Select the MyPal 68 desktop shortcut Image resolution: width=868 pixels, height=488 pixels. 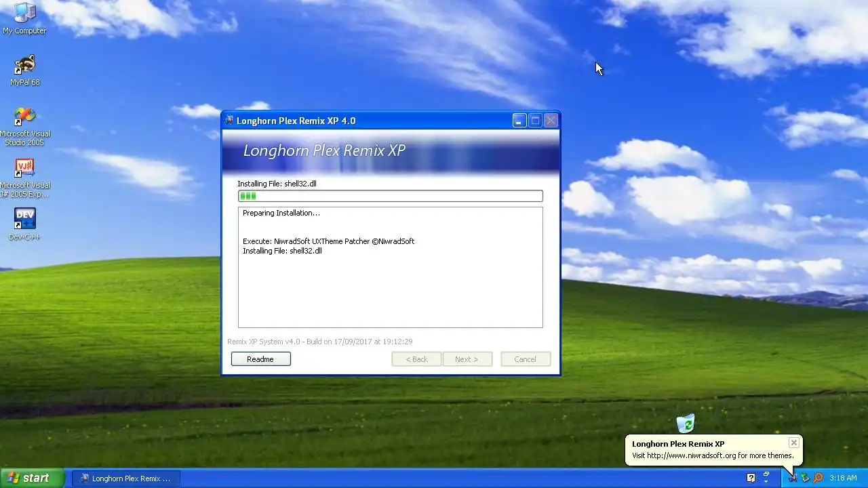24,70
